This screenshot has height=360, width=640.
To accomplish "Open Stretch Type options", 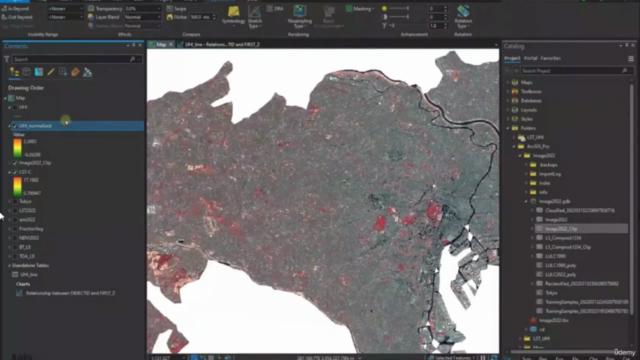I will click(255, 17).
